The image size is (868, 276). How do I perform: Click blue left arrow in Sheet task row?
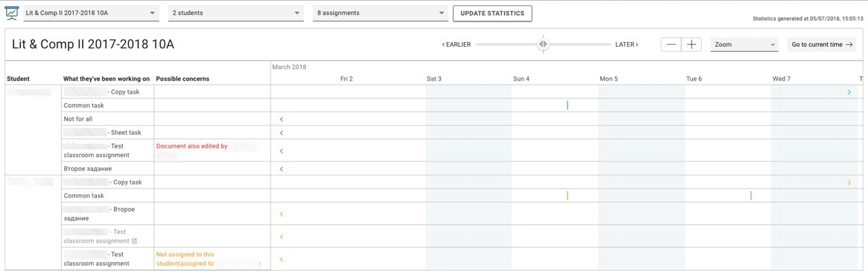(281, 133)
